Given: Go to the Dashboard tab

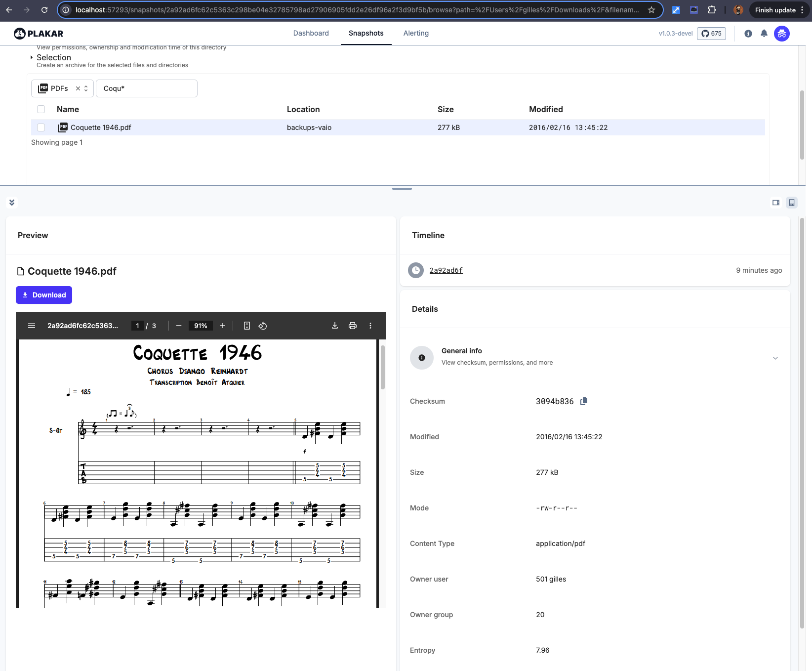Looking at the screenshot, I should click(311, 33).
